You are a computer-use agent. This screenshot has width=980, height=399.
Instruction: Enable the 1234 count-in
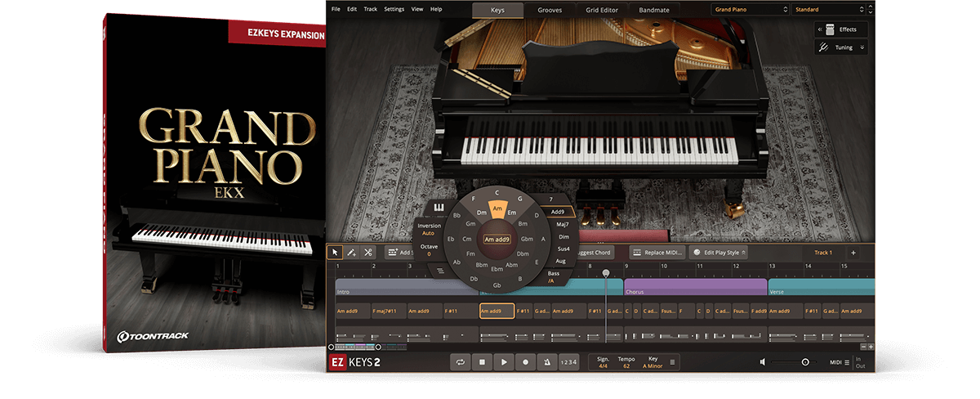[568, 362]
